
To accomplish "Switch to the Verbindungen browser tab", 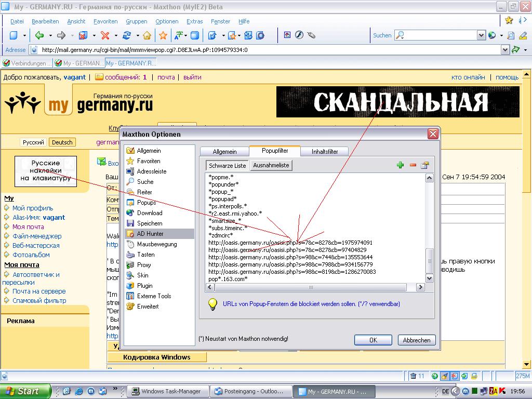I will pyautogui.click(x=27, y=63).
